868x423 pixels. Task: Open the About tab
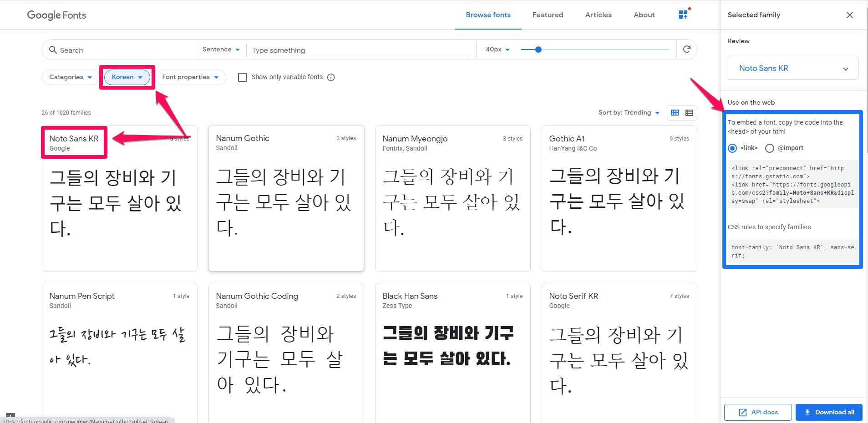[644, 15]
